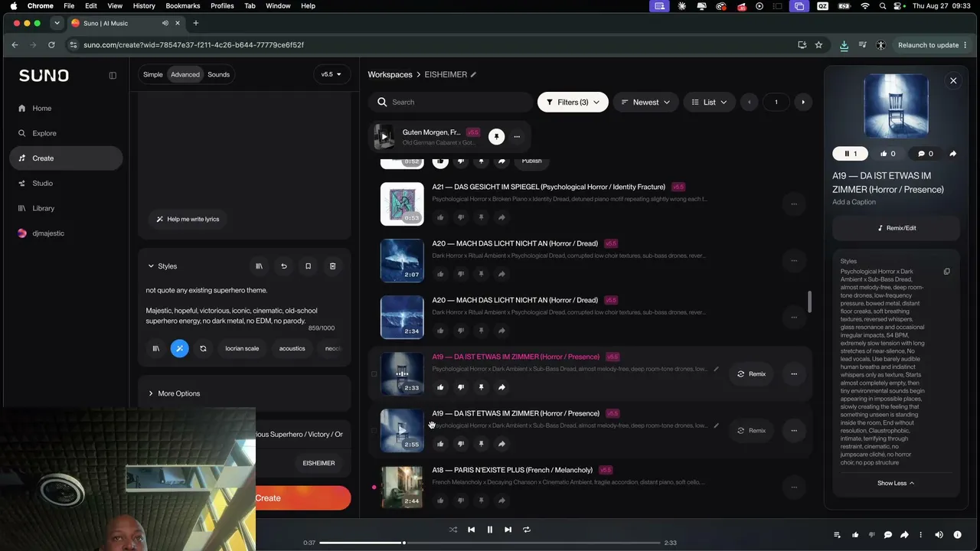
Task: Toggle shuffle playback
Action: click(x=452, y=530)
